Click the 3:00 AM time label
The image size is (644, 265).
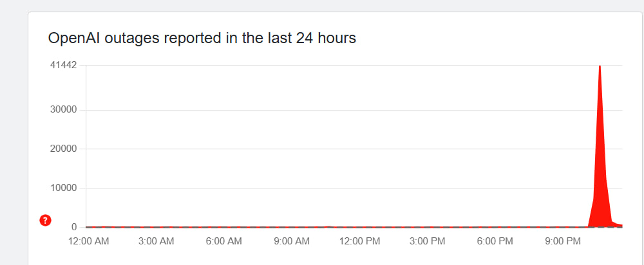click(x=156, y=242)
